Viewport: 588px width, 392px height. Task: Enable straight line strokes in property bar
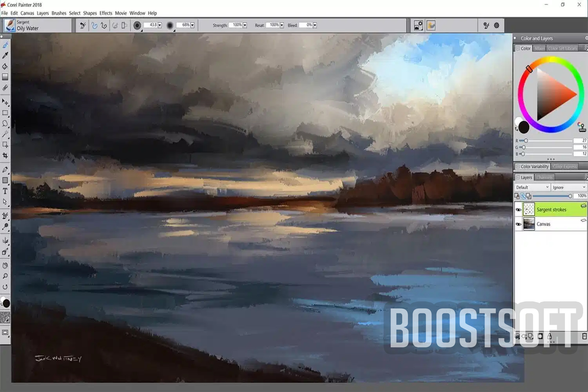(x=104, y=25)
